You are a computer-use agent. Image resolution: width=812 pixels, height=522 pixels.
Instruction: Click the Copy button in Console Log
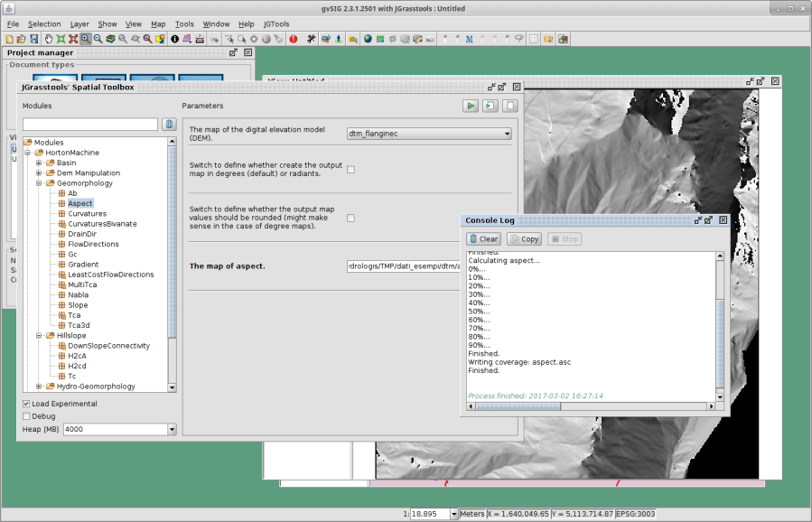tap(524, 239)
